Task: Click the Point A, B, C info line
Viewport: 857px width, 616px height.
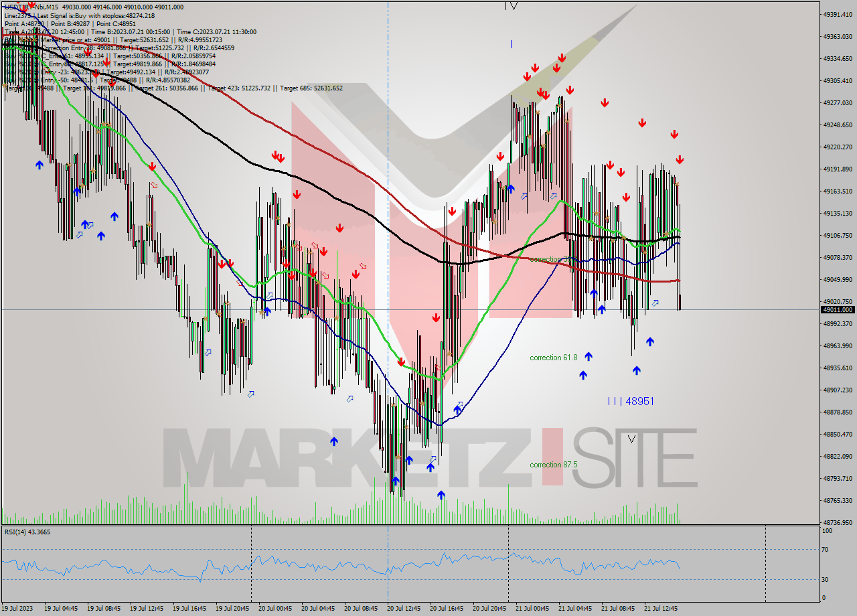Action: coord(70,23)
